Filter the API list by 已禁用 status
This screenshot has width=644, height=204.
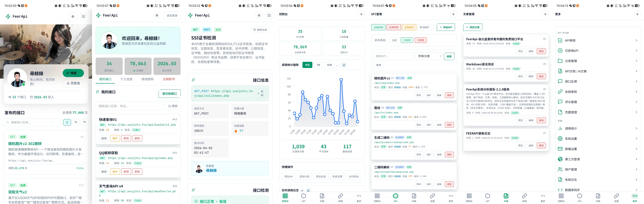421,40
